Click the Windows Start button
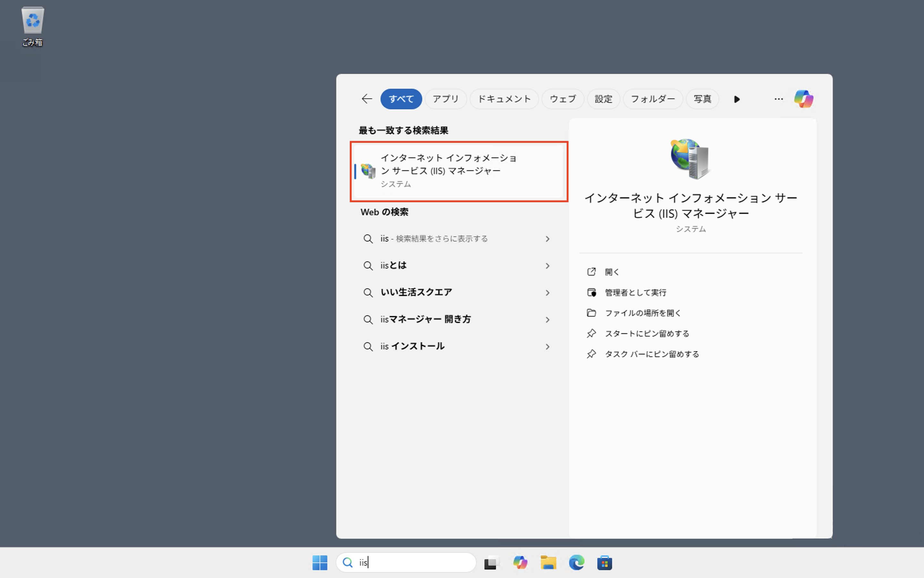 pyautogui.click(x=320, y=563)
